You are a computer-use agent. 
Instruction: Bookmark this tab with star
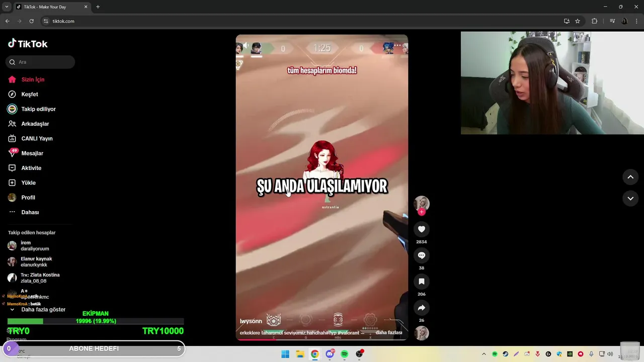click(578, 21)
